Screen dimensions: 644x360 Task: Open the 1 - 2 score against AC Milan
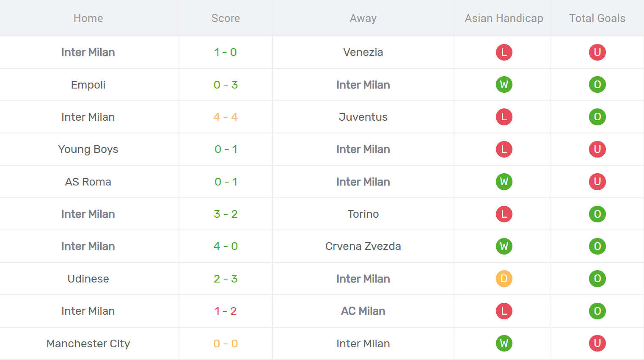coord(226,311)
